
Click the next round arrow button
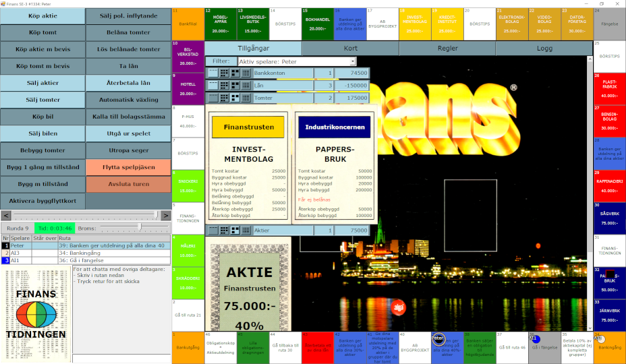click(x=166, y=216)
